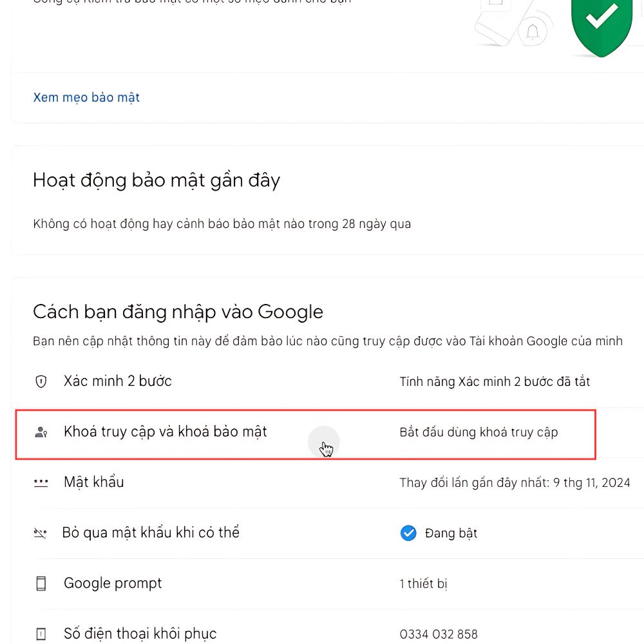
Task: Click Tính năng Xác minh 2 bước đã tắt status
Action: coord(495,381)
